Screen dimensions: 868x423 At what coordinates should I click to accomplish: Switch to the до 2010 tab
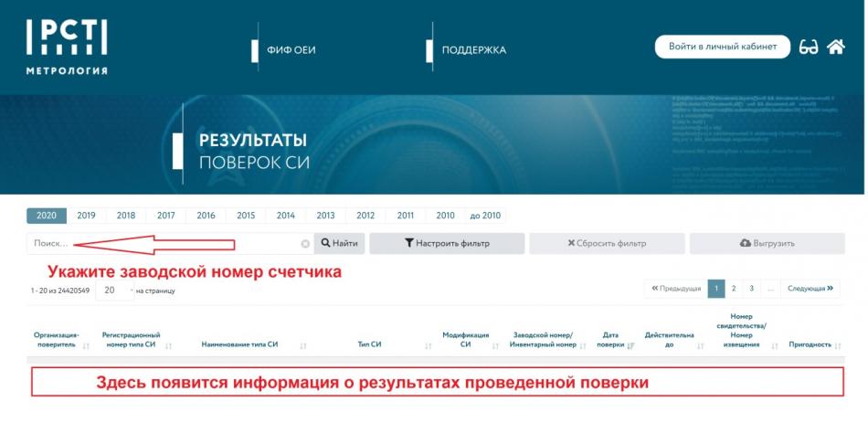click(x=485, y=216)
